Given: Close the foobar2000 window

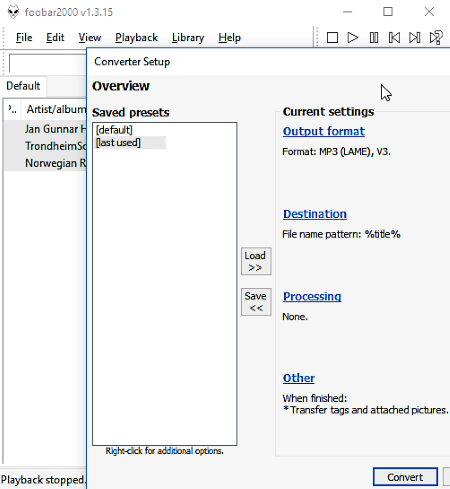Looking at the screenshot, I should click(x=429, y=12).
